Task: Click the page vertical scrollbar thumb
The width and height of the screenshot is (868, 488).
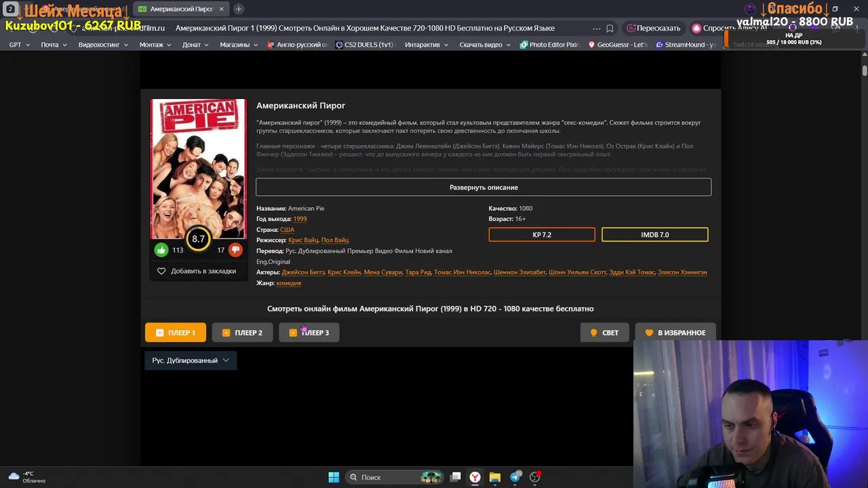Action: (x=865, y=71)
